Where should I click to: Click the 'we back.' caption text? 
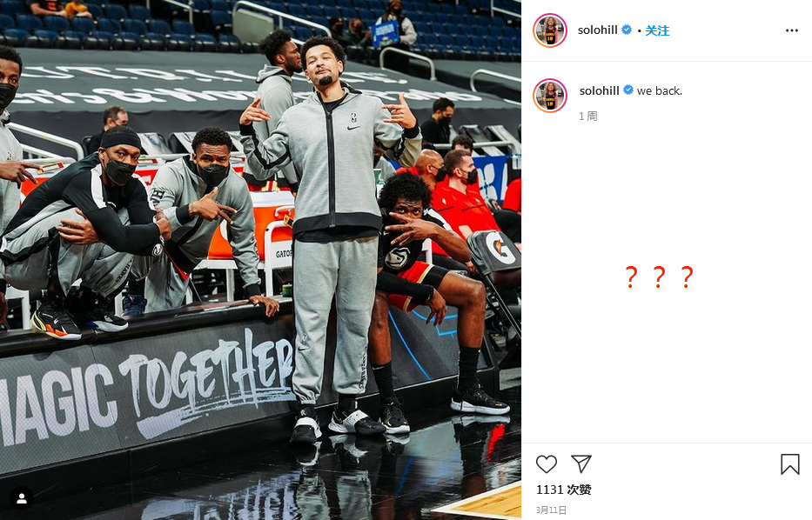660,91
